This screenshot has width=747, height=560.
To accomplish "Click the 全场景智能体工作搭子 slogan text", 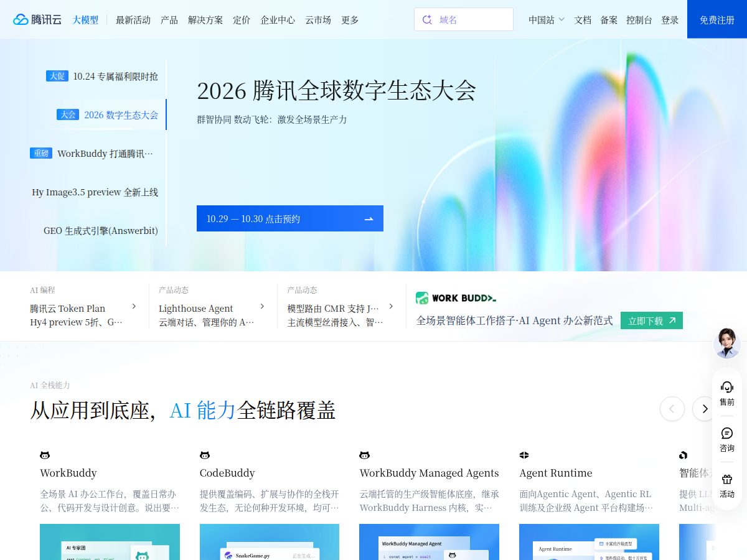I will (x=514, y=320).
